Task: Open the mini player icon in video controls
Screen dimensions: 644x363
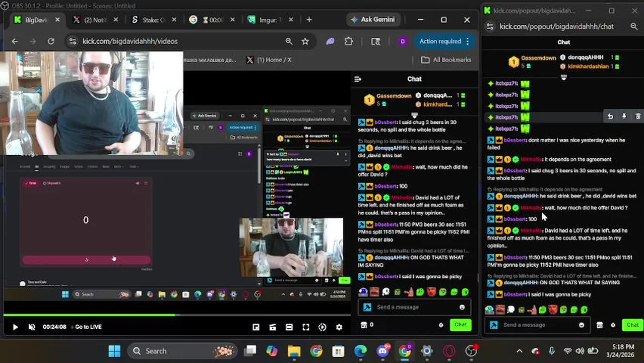Action: click(x=256, y=327)
